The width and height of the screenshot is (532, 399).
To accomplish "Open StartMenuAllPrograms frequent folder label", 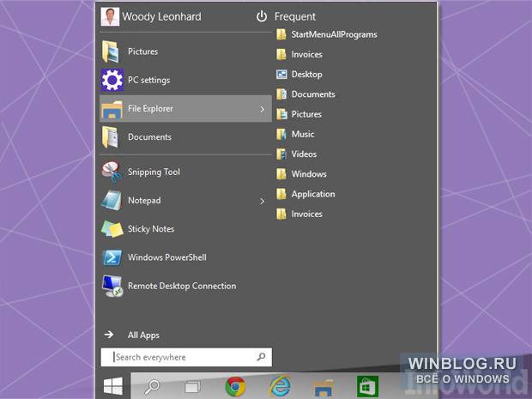I will [x=334, y=34].
